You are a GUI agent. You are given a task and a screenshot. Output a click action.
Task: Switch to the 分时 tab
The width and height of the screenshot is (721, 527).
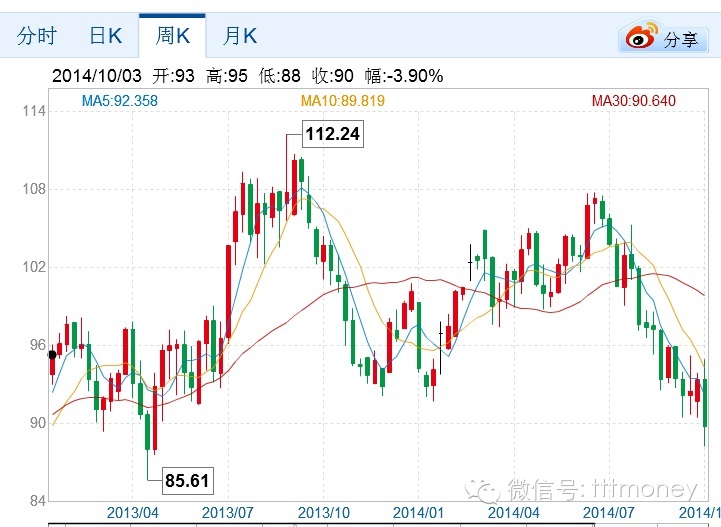pos(36,36)
